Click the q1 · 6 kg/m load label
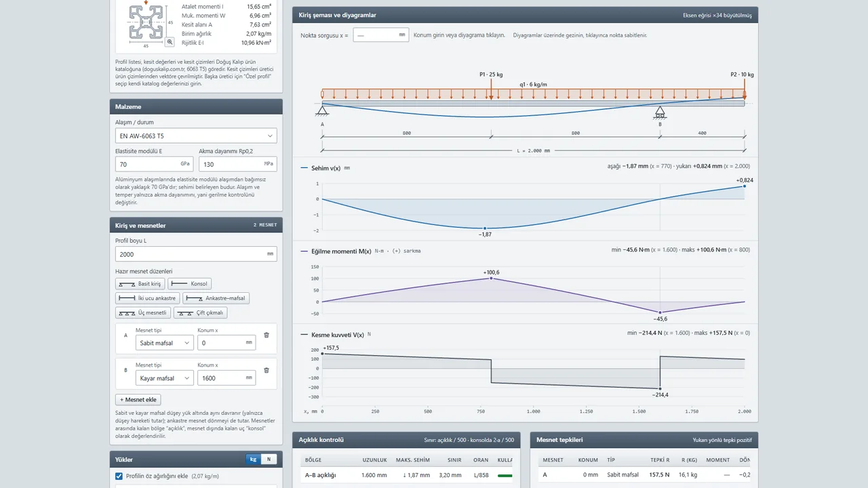The image size is (868, 488). pyautogui.click(x=533, y=85)
